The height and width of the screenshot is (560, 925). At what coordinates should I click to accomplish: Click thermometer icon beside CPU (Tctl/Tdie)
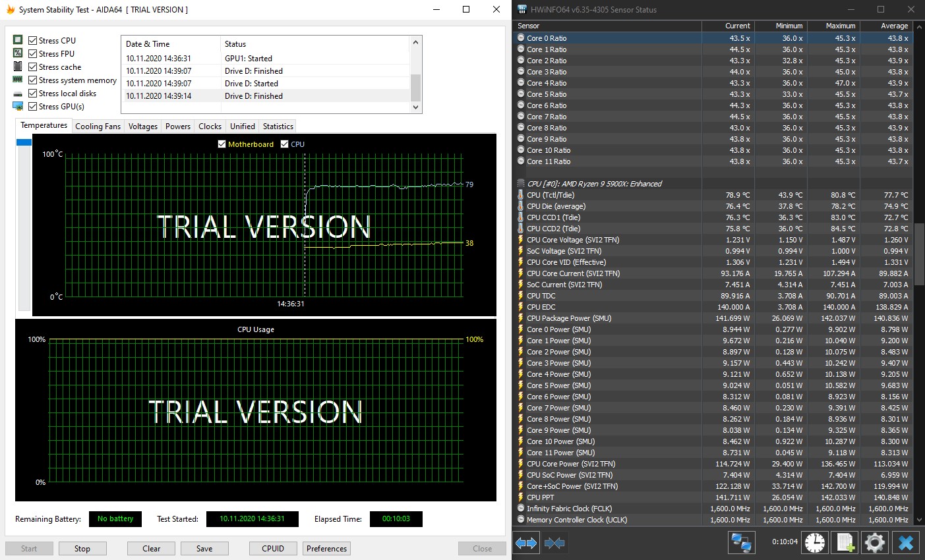click(x=521, y=195)
